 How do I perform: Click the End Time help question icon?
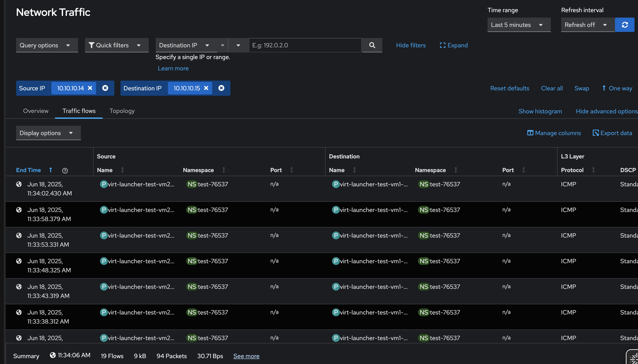pyautogui.click(x=65, y=170)
